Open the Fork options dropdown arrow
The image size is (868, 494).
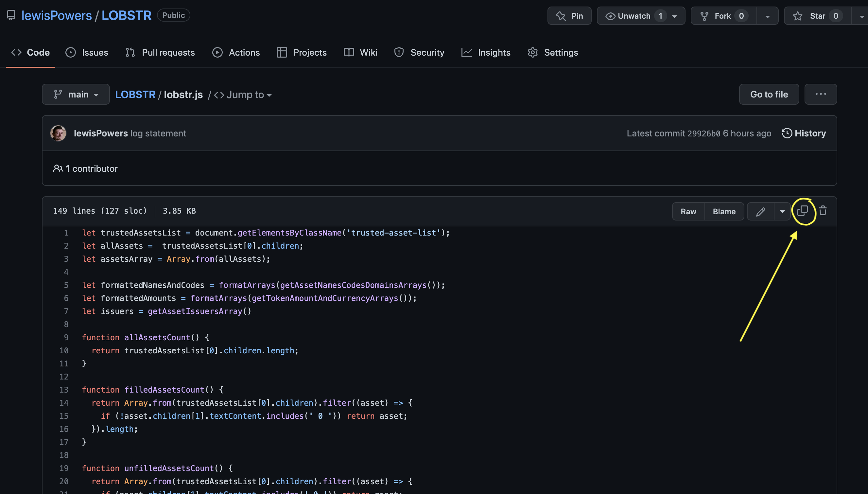pos(767,16)
